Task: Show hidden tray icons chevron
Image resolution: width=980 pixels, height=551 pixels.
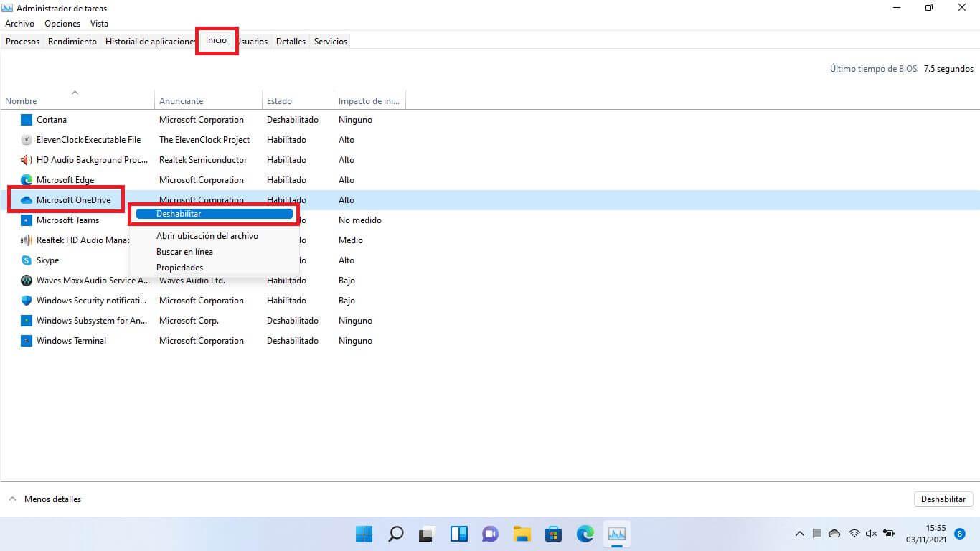Action: click(x=800, y=534)
